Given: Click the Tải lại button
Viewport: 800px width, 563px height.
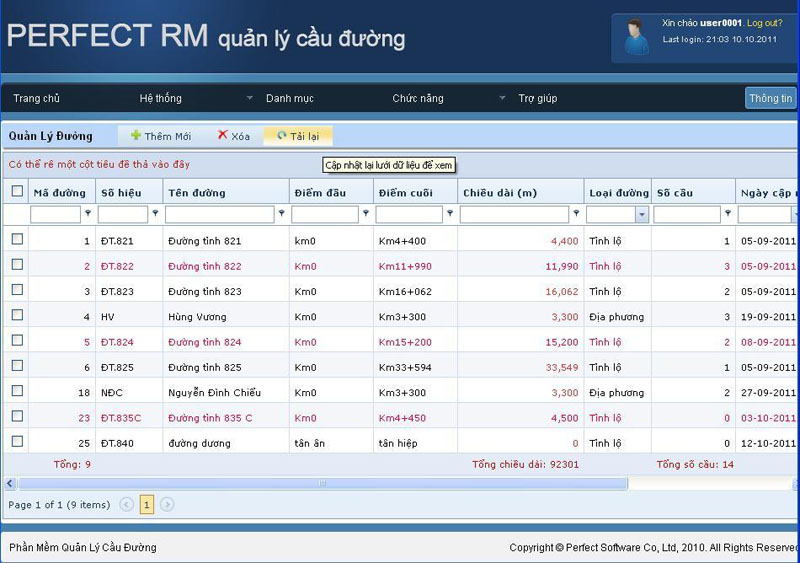Looking at the screenshot, I should click(x=298, y=136).
